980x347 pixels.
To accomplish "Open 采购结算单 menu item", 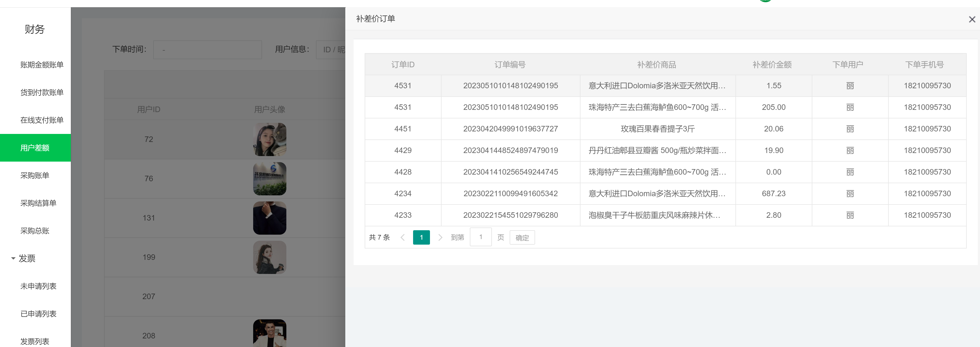I will pos(38,203).
